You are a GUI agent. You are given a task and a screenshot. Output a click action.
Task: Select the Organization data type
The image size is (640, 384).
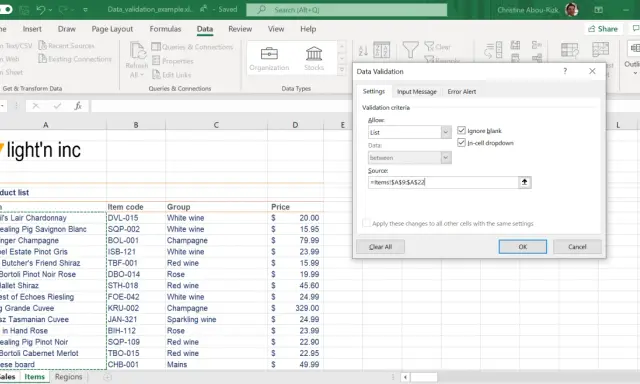click(269, 58)
